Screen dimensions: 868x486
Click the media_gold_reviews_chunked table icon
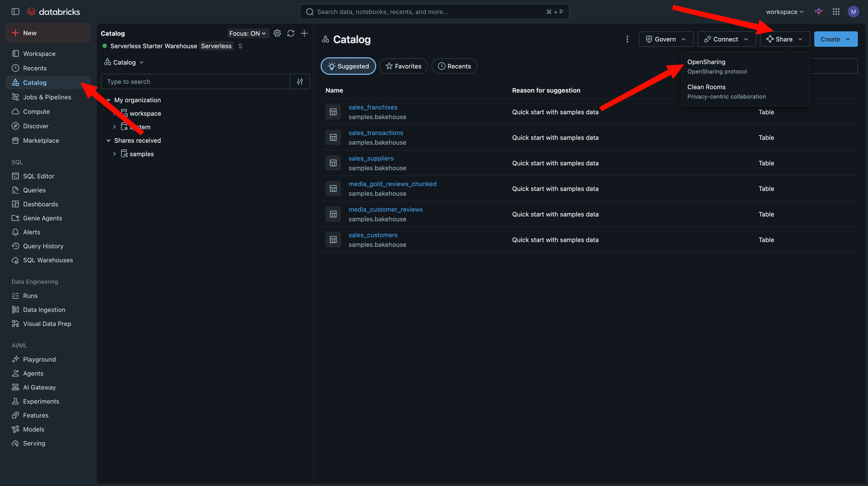tap(333, 189)
